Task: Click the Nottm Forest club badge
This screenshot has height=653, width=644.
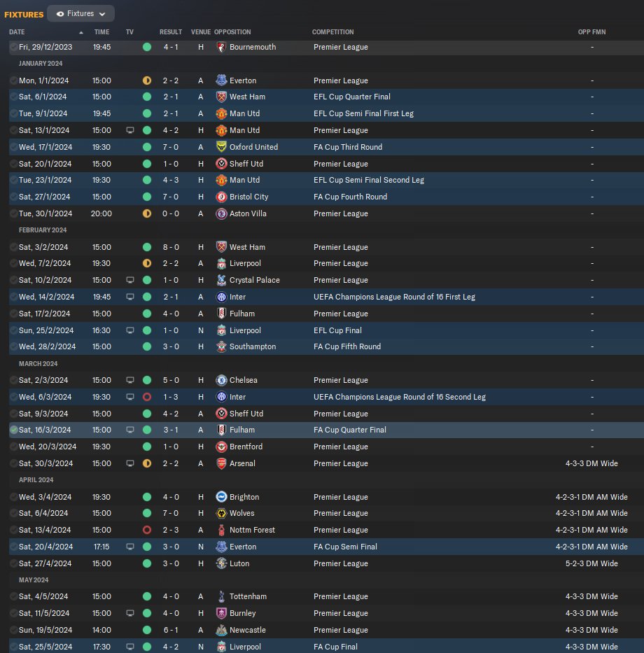Action: point(221,530)
